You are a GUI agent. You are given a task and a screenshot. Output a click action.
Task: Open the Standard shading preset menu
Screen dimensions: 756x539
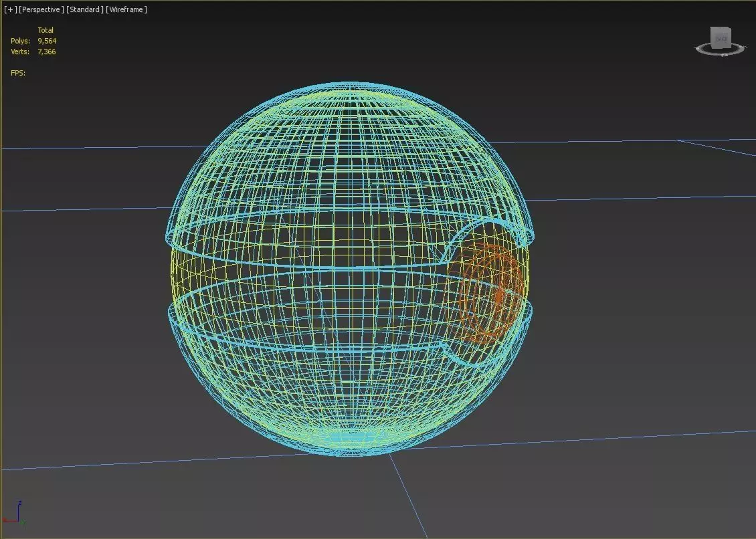(x=85, y=9)
